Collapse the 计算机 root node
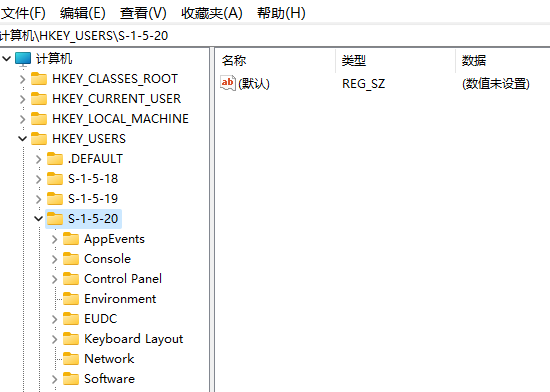The width and height of the screenshot is (550, 392). point(7,59)
